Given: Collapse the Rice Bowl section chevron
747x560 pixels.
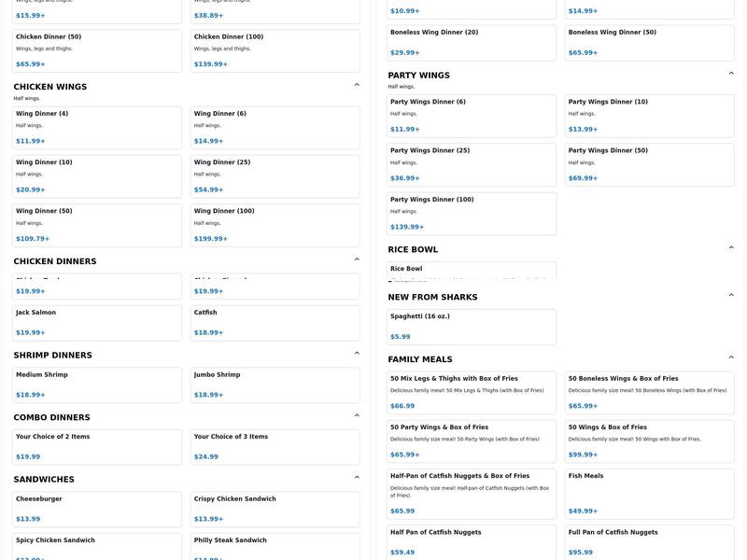Looking at the screenshot, I should pos(731,248).
